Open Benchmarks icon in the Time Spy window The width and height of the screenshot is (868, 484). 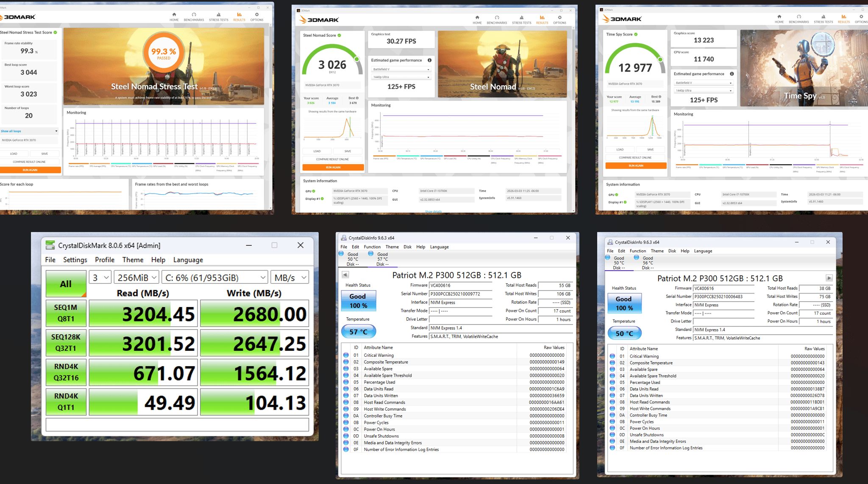pyautogui.click(x=799, y=17)
